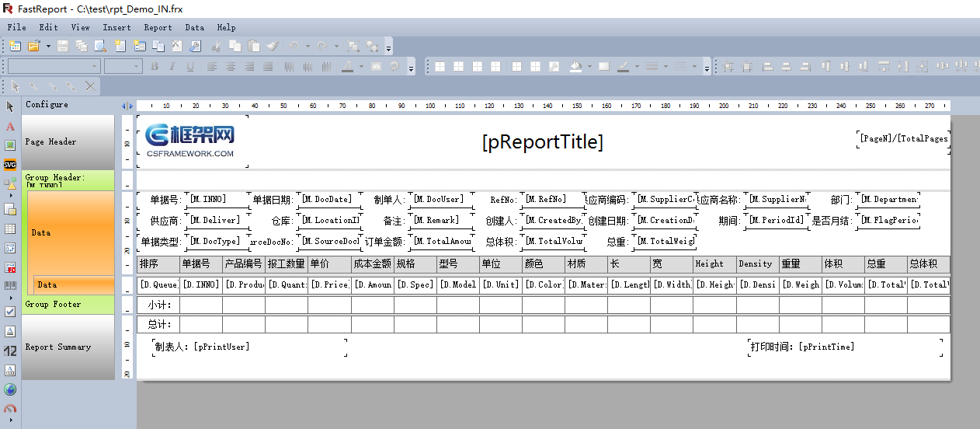Select the [pReportTitle] text object
This screenshot has height=429, width=980.
pos(542,142)
